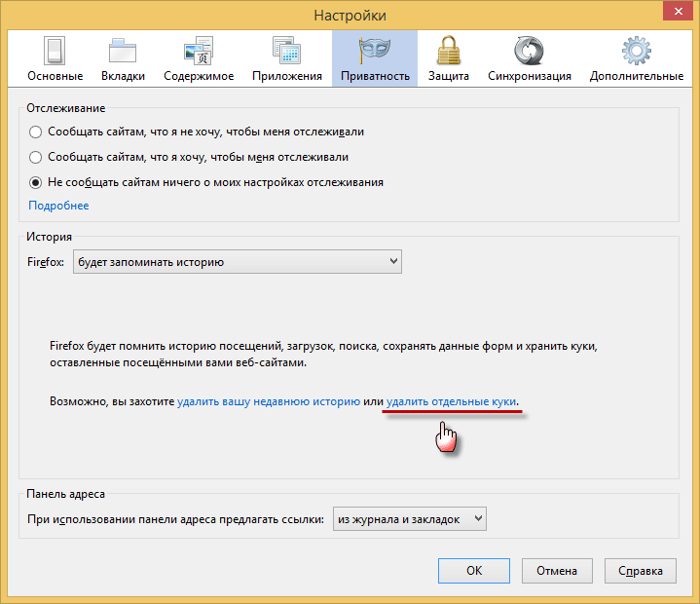The height and width of the screenshot is (604, 700).
Task: Cancel changes with the Отмена button
Action: pos(557,571)
